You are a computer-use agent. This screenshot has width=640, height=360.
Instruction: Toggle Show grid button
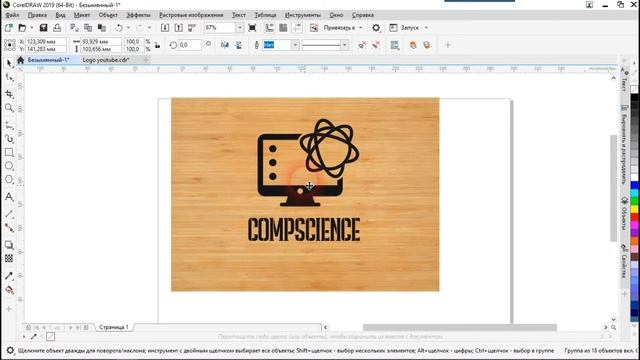[283, 28]
